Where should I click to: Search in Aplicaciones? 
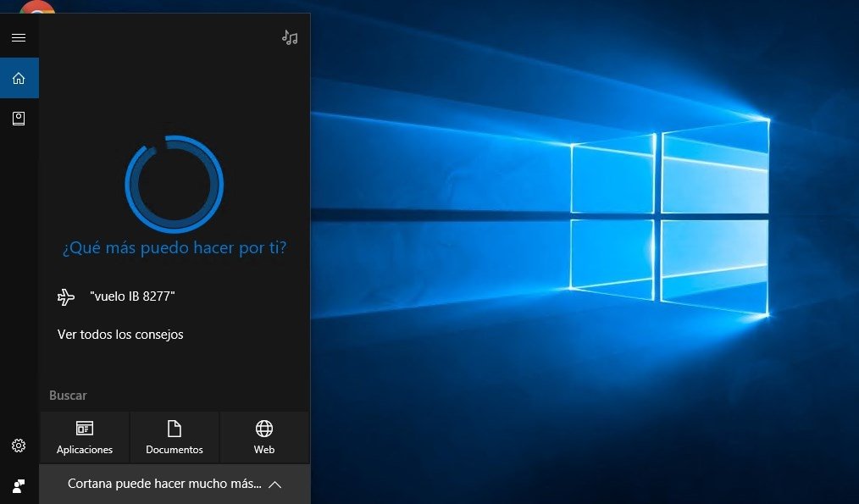pyautogui.click(x=85, y=438)
